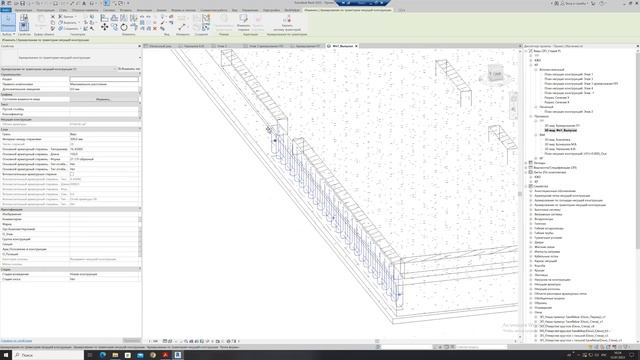This screenshot has width=640, height=360.
Task: Open the Файл ribbon tab
Action: [x=6, y=10]
